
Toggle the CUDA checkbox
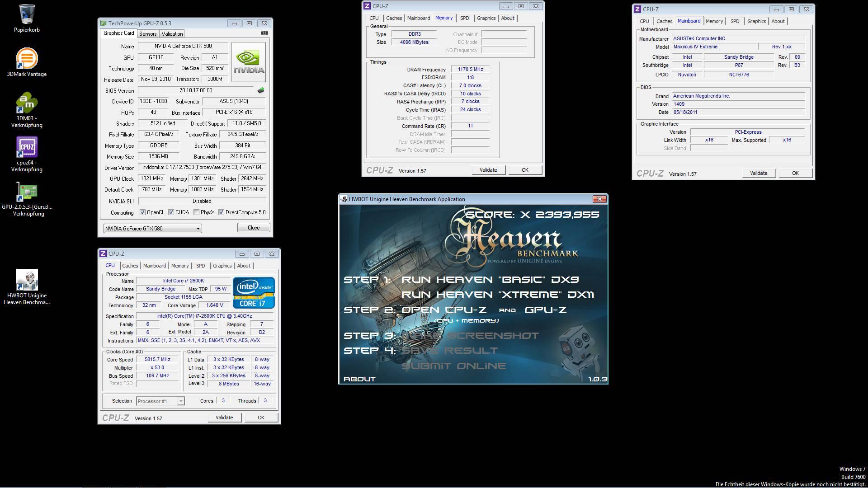point(171,212)
